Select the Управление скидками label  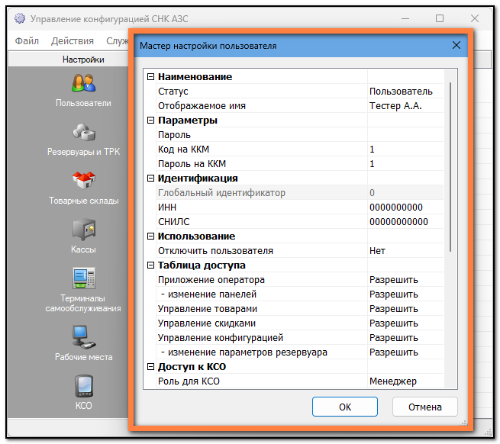coord(207,323)
